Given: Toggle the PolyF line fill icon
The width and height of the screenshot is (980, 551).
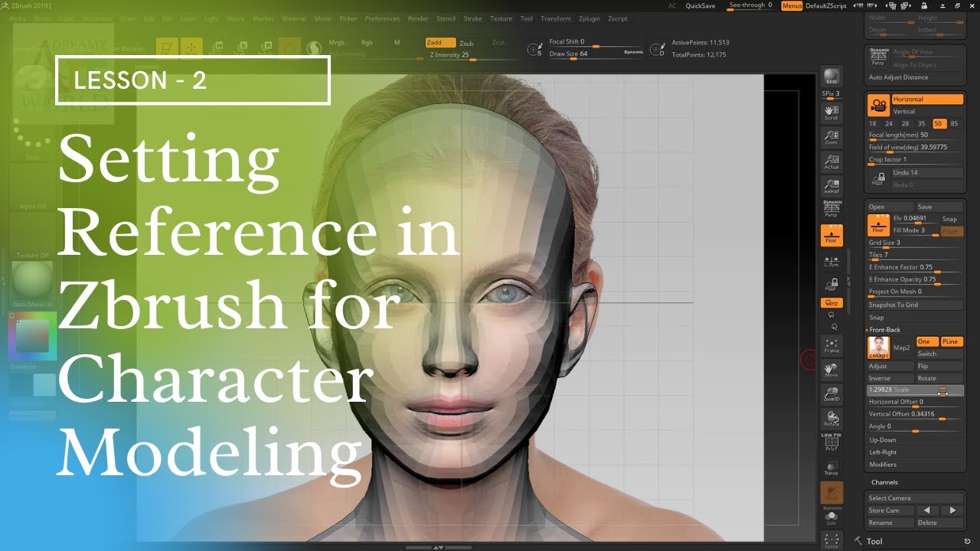Looking at the screenshot, I should pyautogui.click(x=831, y=442).
